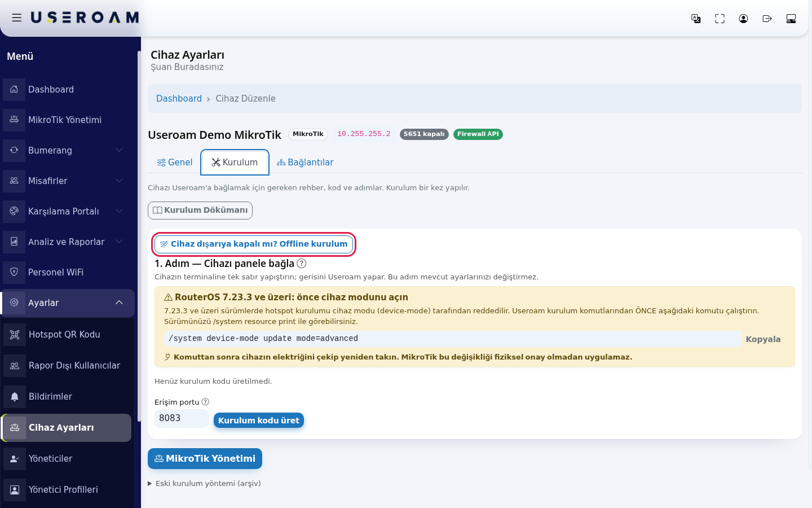
Task: Click the MikroTik Yönetimi router icon in sidebar
Action: pyautogui.click(x=14, y=120)
